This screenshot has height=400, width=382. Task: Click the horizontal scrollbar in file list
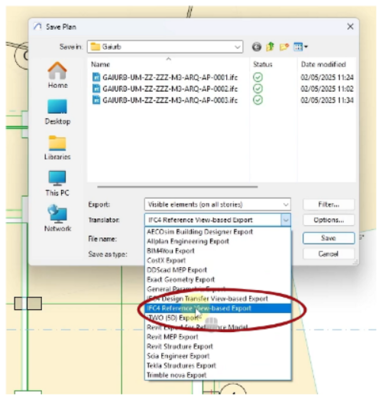point(177,187)
